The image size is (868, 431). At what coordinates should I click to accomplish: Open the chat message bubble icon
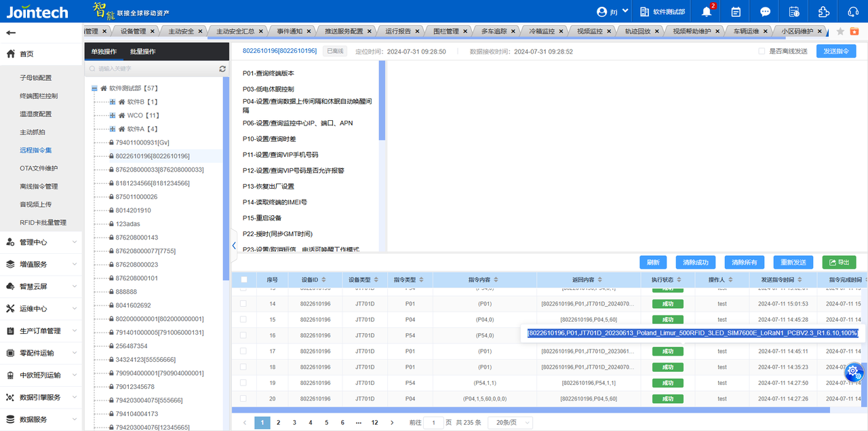[x=765, y=12]
